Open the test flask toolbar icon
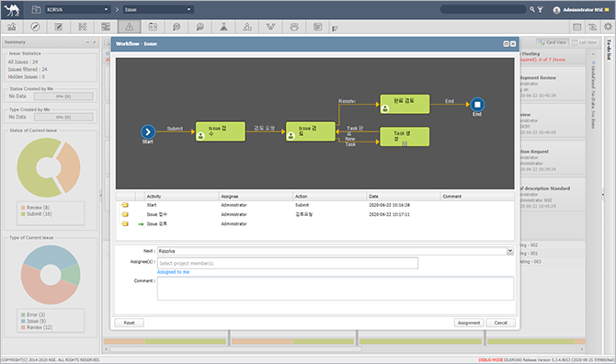Viewport: 616px width, 364px height. [x=223, y=27]
